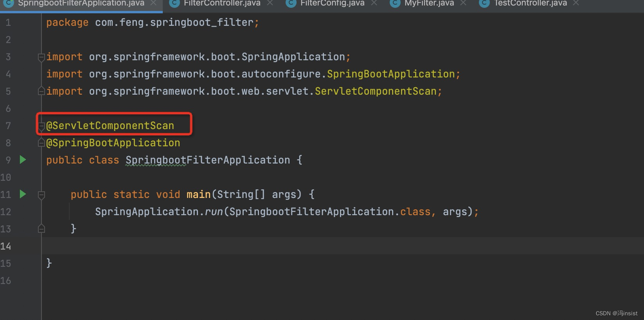Click the closing brace on line 15
Screen dimensions: 644x320
coord(49,263)
